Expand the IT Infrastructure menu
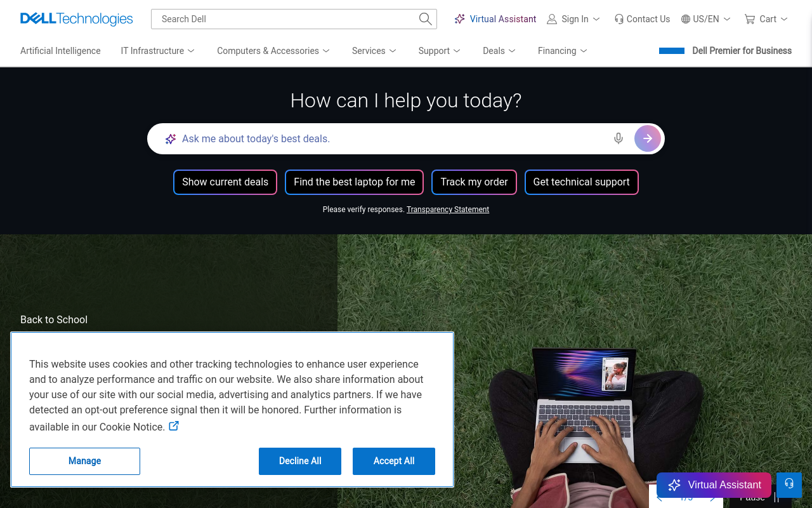The image size is (812, 508). pyautogui.click(x=158, y=51)
